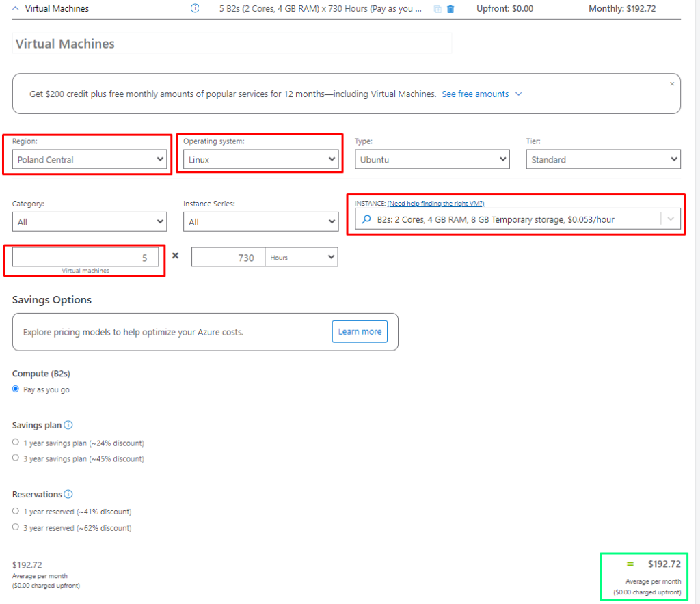Click the Virtual machines quantity field
The width and height of the screenshot is (700, 604).
point(85,258)
